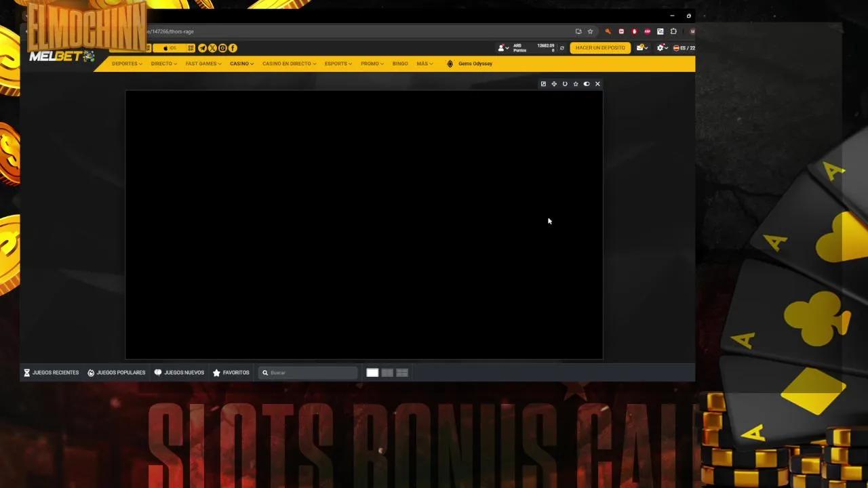868x488 pixels.
Task: Open the ES language selector
Action: coord(684,47)
